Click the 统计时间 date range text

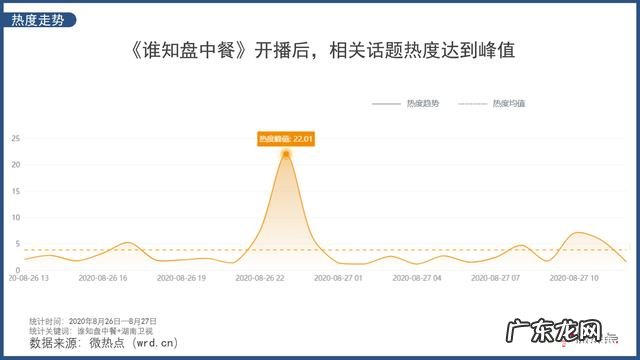pos(93,321)
